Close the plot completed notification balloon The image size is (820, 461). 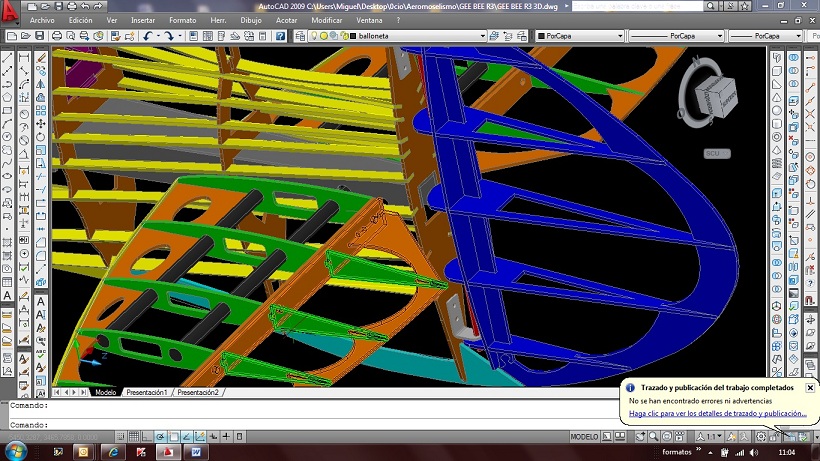(x=809, y=387)
